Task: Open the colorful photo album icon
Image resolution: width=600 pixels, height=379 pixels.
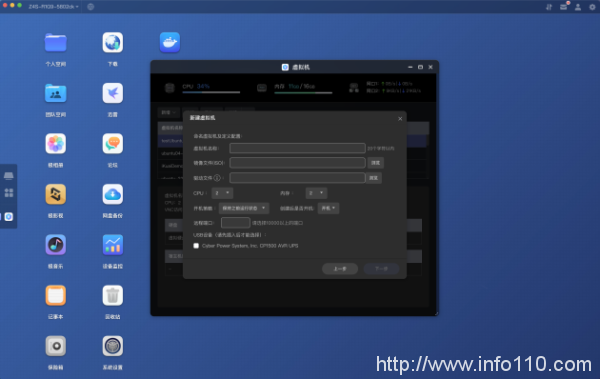Action: (x=55, y=144)
